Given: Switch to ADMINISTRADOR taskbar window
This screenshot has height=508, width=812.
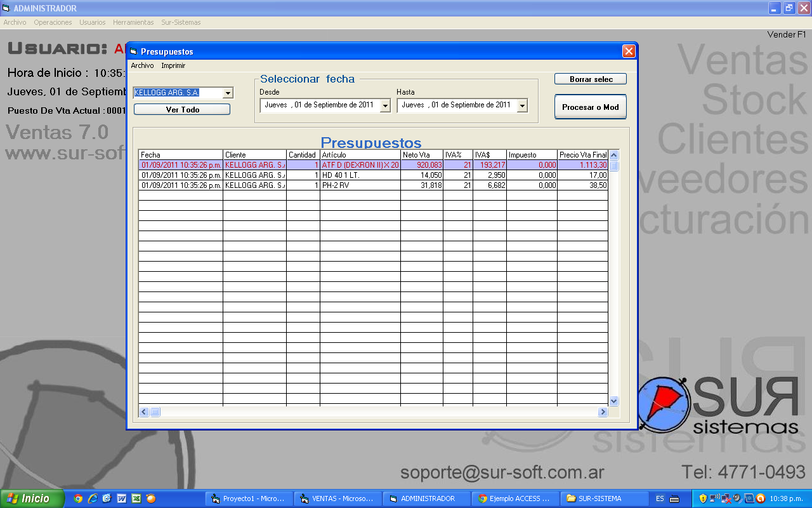Looking at the screenshot, I should 428,498.
